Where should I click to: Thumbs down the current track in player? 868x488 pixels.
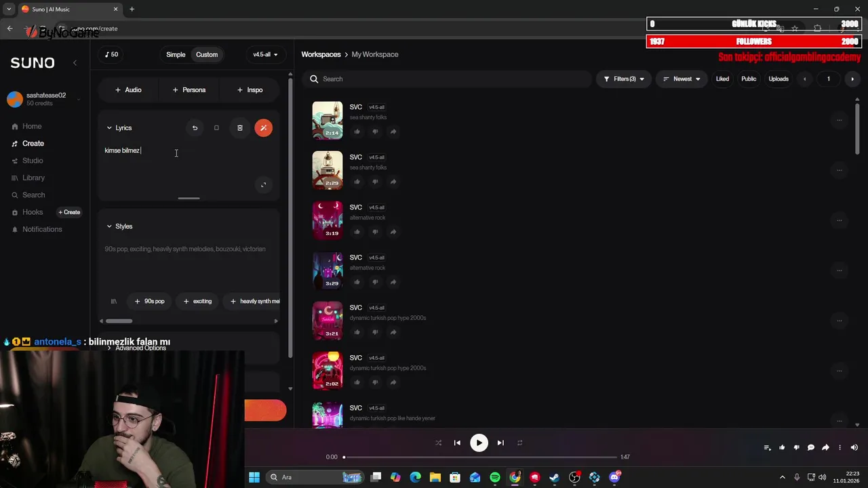click(x=796, y=447)
